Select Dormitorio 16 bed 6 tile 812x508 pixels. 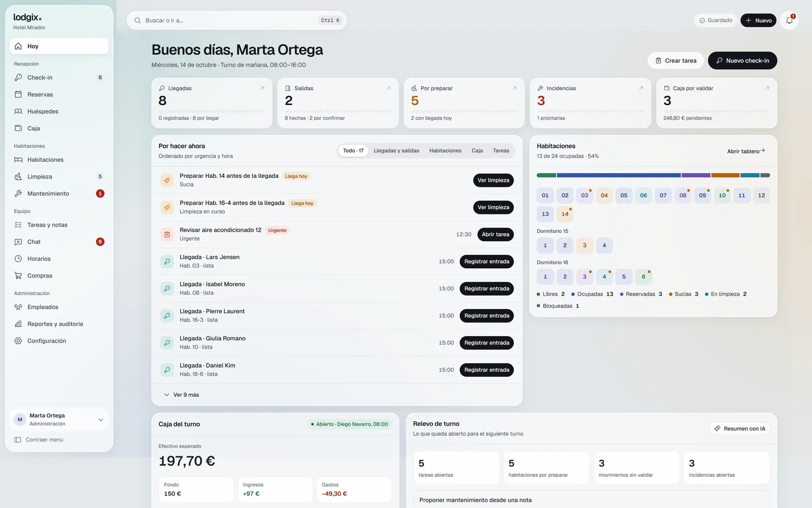pyautogui.click(x=644, y=277)
